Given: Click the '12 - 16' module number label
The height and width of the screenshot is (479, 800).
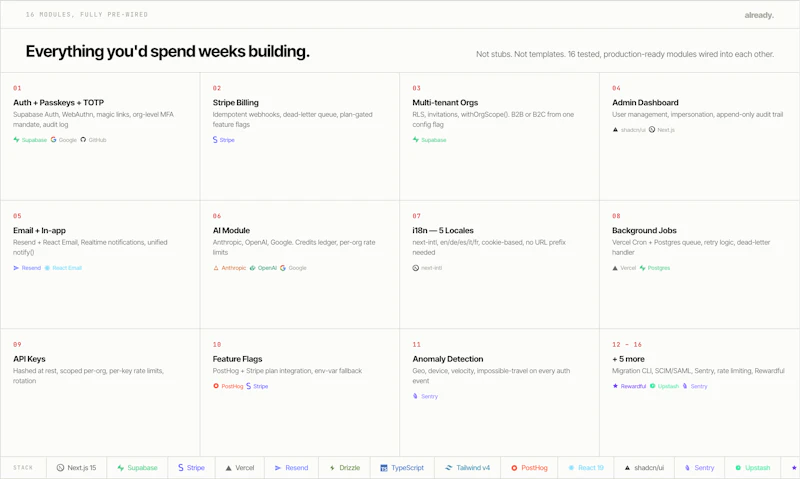Looking at the screenshot, I should point(627,344).
